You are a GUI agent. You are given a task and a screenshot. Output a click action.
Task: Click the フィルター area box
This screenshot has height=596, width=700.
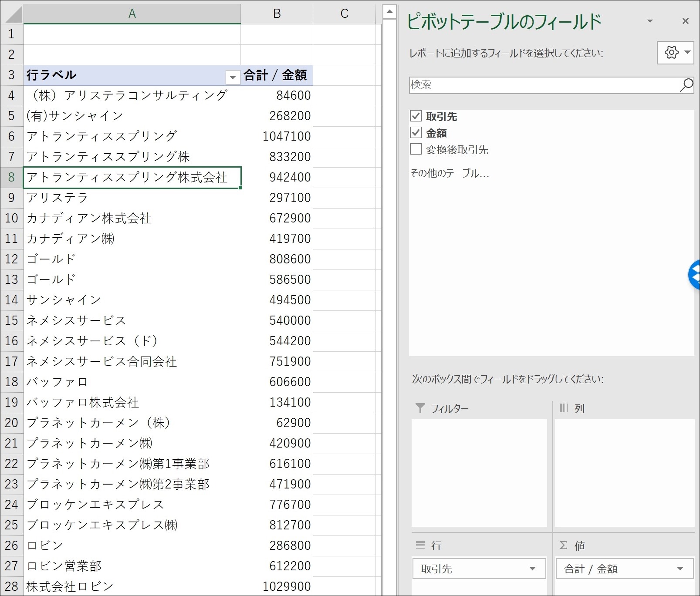[479, 473]
